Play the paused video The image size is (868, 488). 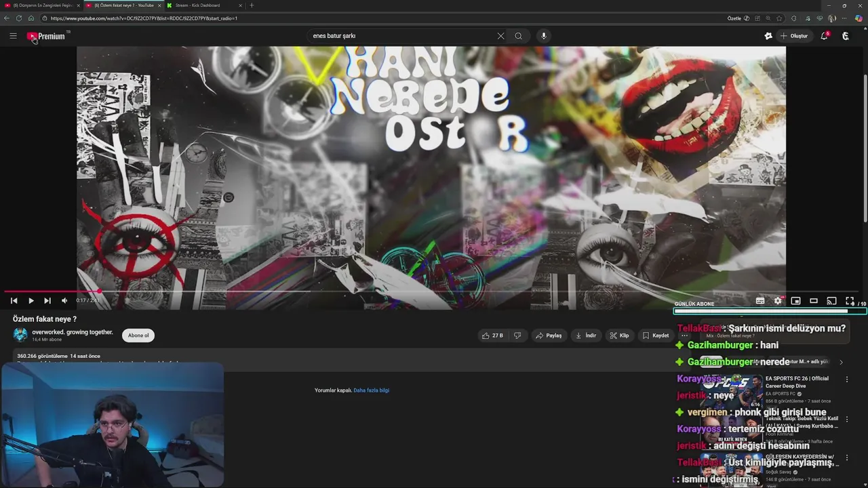[31, 300]
